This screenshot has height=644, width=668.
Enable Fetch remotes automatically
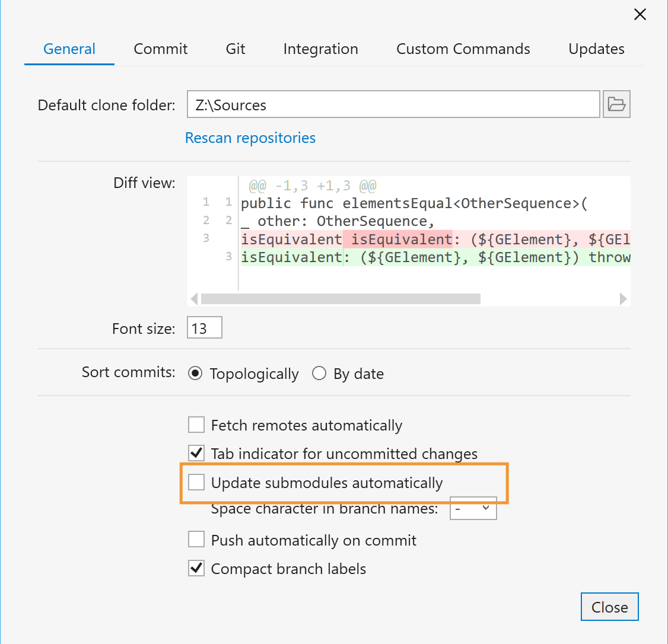196,425
